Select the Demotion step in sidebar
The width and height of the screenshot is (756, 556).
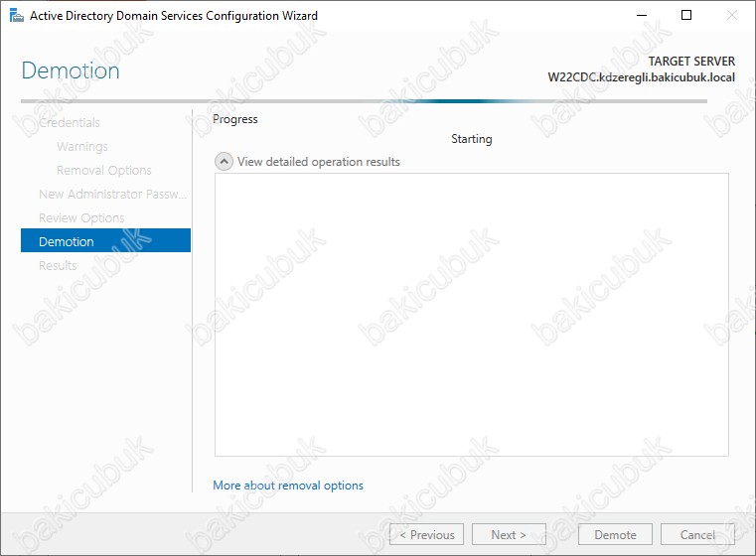coord(105,240)
